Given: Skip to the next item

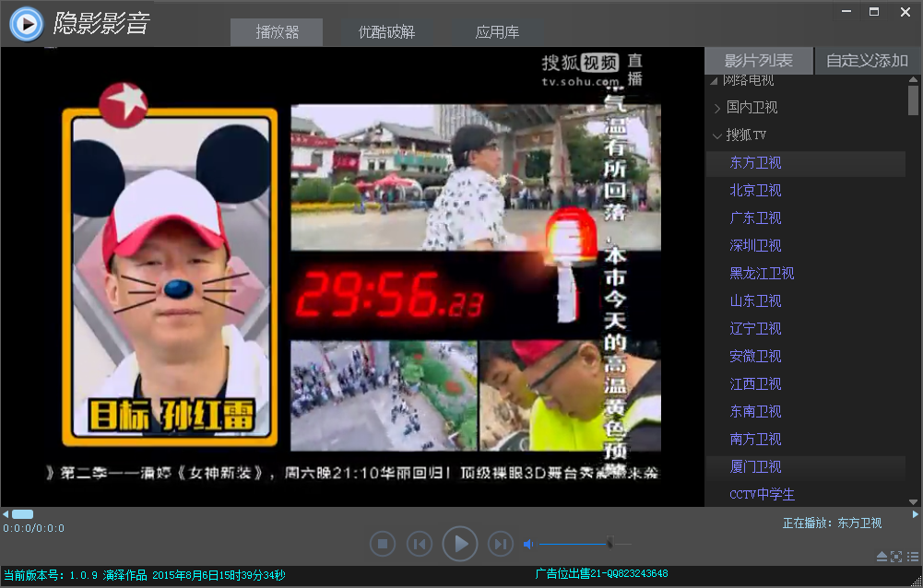Looking at the screenshot, I should coord(501,544).
